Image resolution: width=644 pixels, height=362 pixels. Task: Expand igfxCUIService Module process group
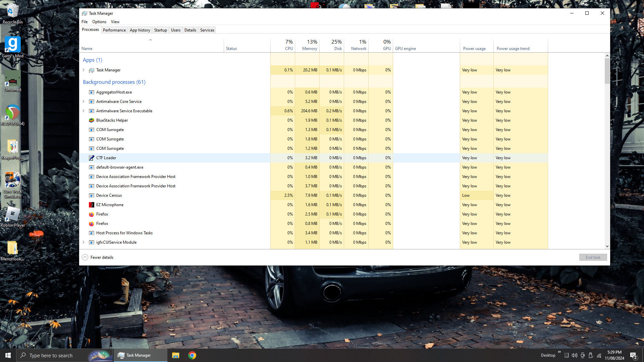(x=84, y=242)
